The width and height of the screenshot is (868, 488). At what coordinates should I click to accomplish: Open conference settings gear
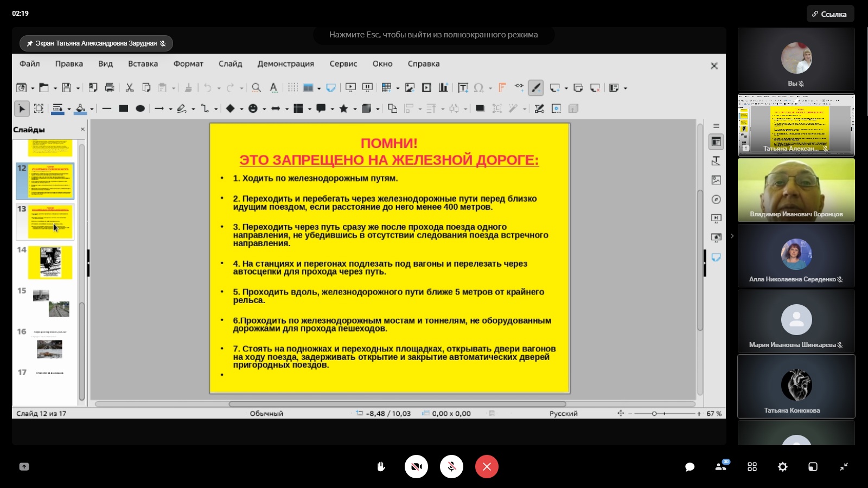(782, 467)
